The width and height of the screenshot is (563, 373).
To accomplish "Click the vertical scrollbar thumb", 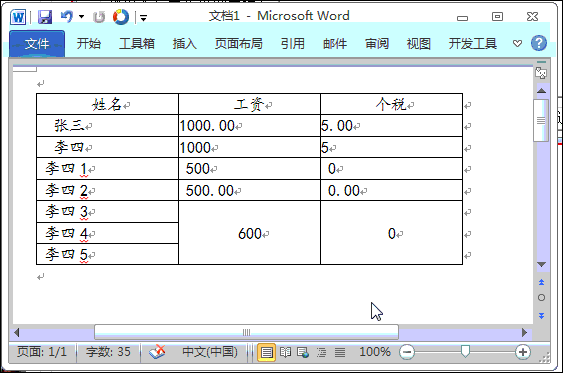I will pyautogui.click(x=541, y=120).
